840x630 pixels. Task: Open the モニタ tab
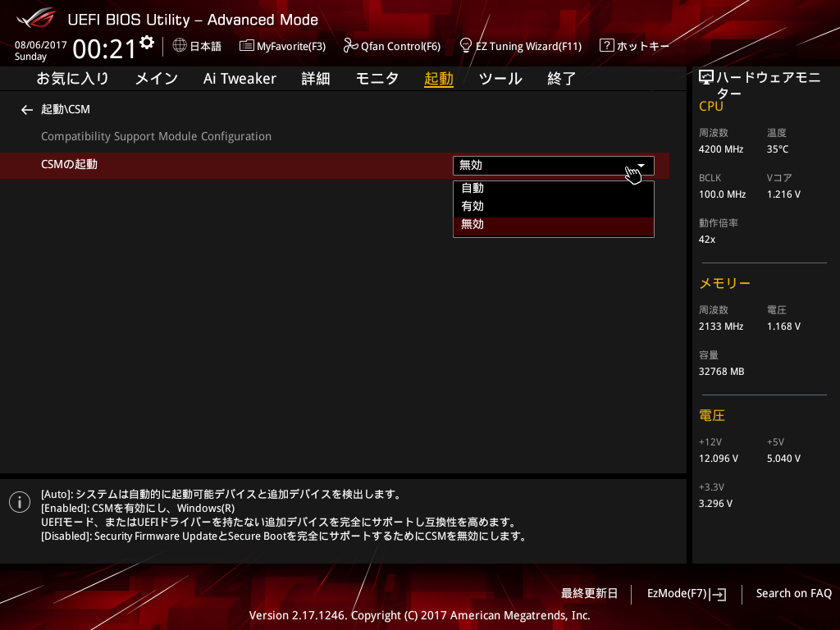pyautogui.click(x=377, y=79)
